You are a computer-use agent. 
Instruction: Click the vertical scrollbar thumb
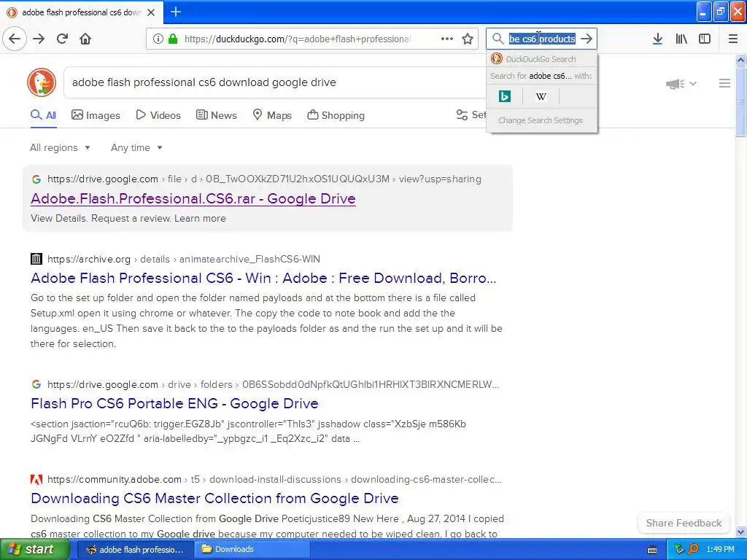tap(741, 100)
